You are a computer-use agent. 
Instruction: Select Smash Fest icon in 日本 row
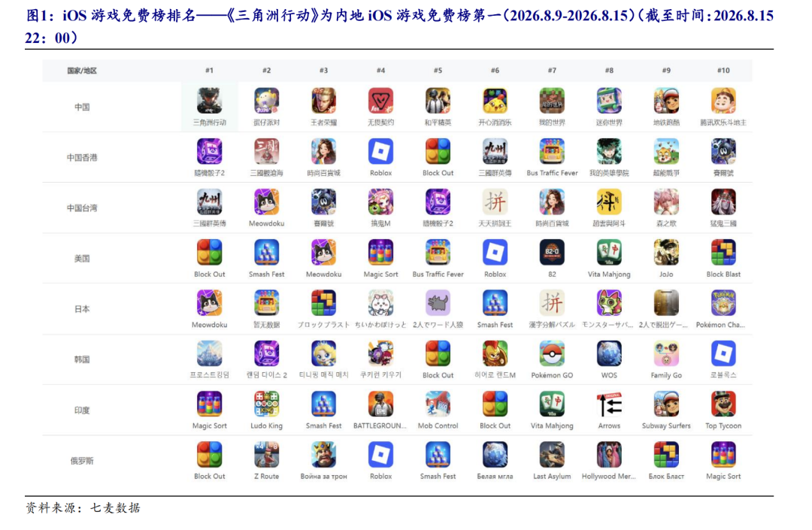click(x=495, y=303)
